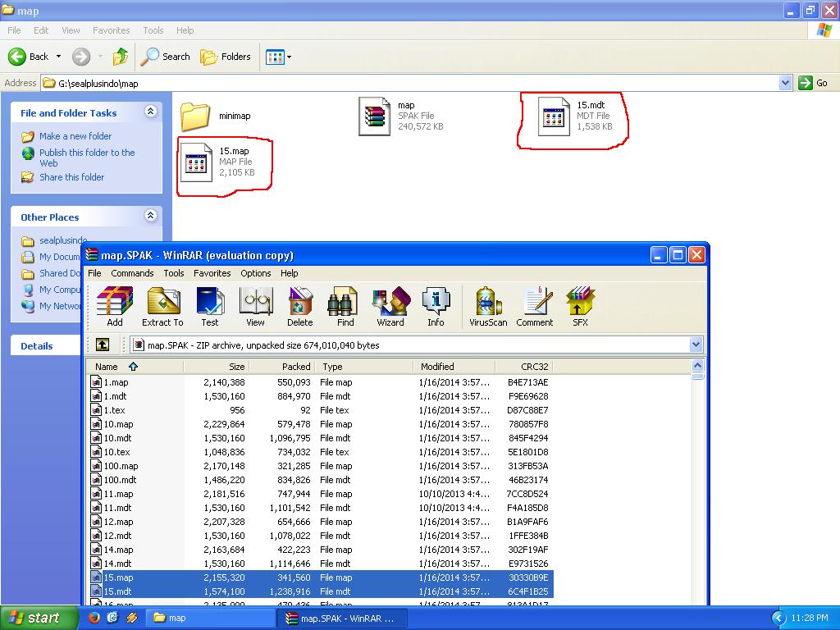Open Search in Explorer toolbar
This screenshot has width=840, height=630.
[x=165, y=57]
